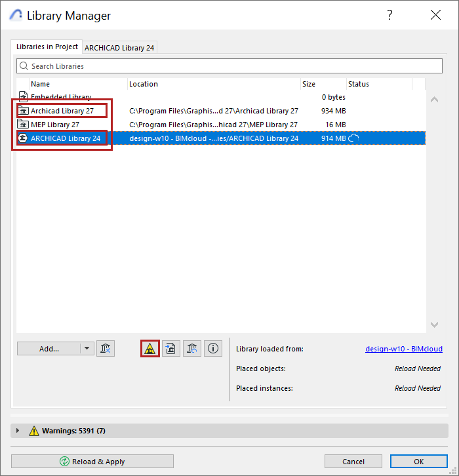459x476 pixels.
Task: Click Reload Needed beside Placed objects
Action: pyautogui.click(x=418, y=368)
